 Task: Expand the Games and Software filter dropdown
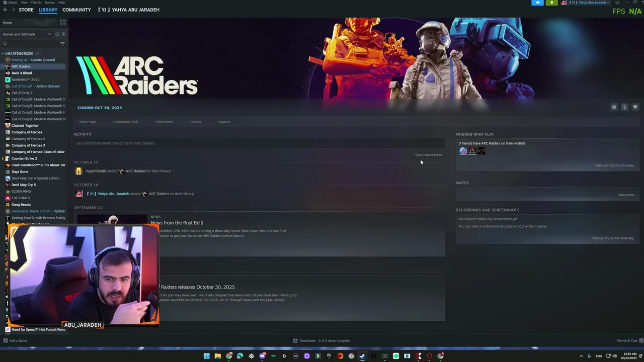click(27, 34)
